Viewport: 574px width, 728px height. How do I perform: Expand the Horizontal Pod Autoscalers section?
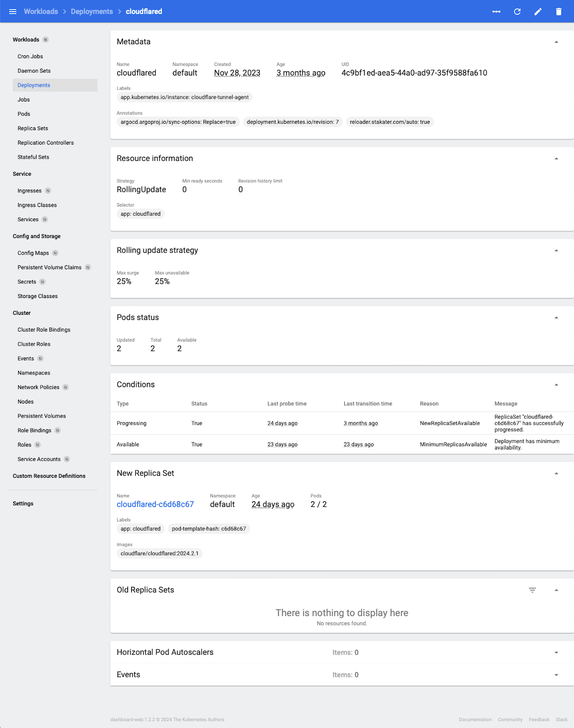556,652
